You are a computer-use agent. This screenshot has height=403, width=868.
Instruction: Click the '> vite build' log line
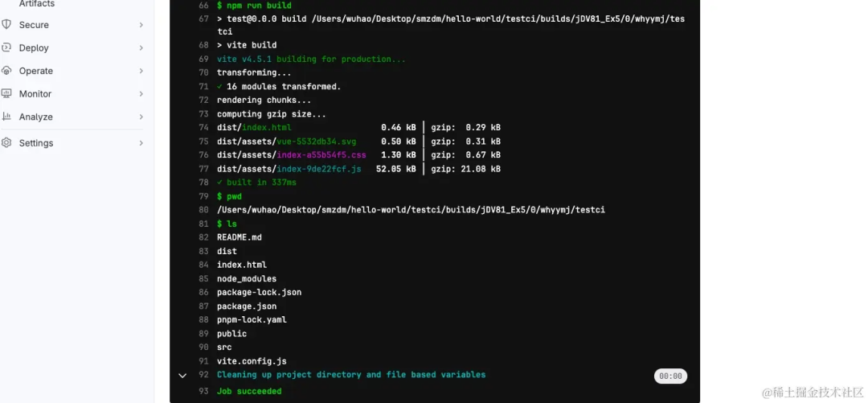tap(247, 45)
